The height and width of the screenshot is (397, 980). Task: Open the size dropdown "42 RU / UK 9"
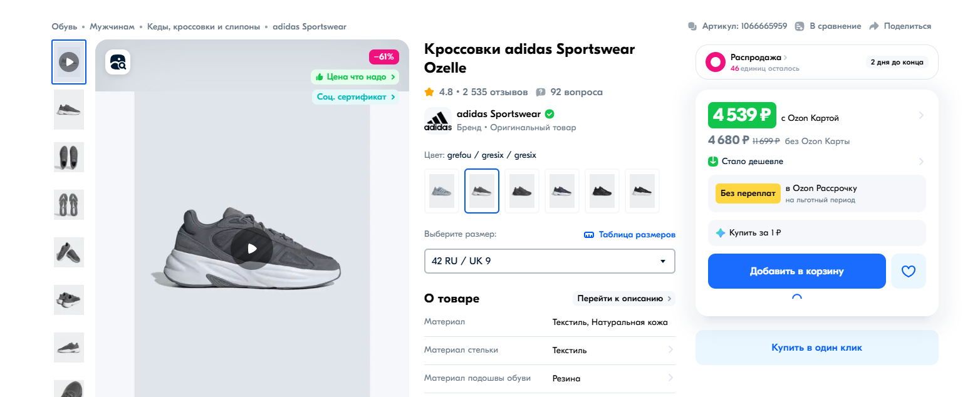coord(549,261)
